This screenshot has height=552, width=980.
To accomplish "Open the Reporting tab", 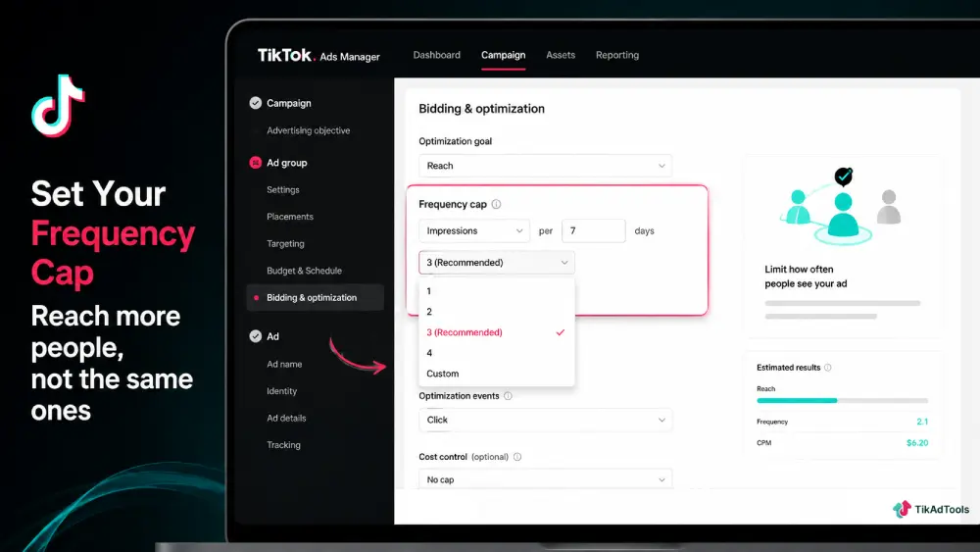I will (x=616, y=55).
